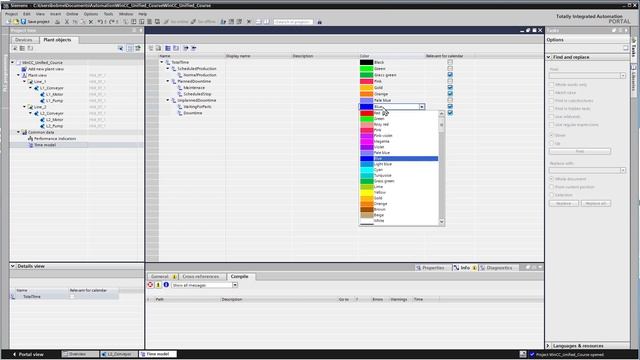The width and height of the screenshot is (640, 360).
Task: Toggle calendar relevance for Downtime row
Action: (x=450, y=113)
